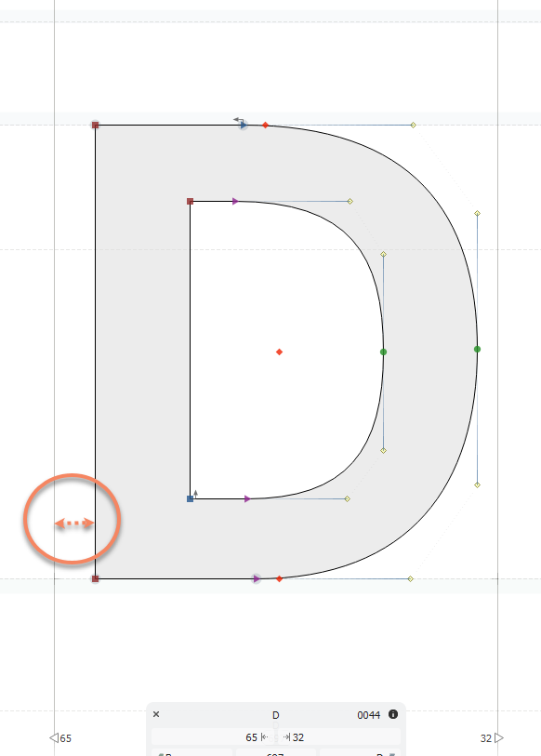The height and width of the screenshot is (756, 541).
Task: Select the inner bottom curve handle
Action: [x=347, y=498]
